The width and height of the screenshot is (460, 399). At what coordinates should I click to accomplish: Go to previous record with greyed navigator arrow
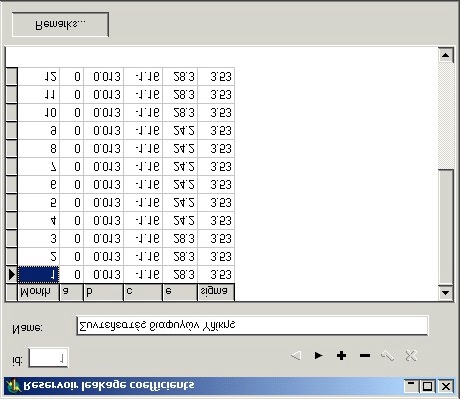296,356
